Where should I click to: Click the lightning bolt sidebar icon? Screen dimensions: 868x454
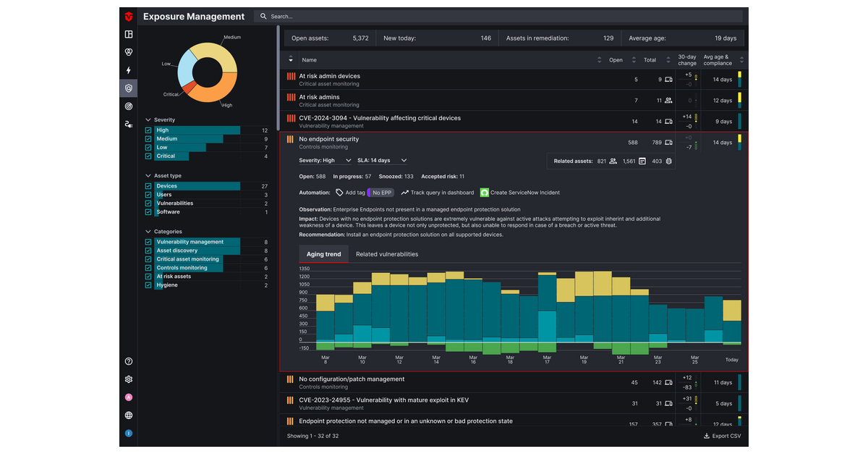point(129,70)
